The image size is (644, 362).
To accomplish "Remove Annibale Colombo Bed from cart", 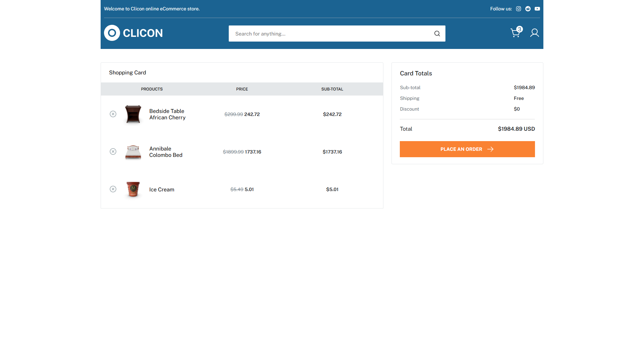I will (x=113, y=152).
